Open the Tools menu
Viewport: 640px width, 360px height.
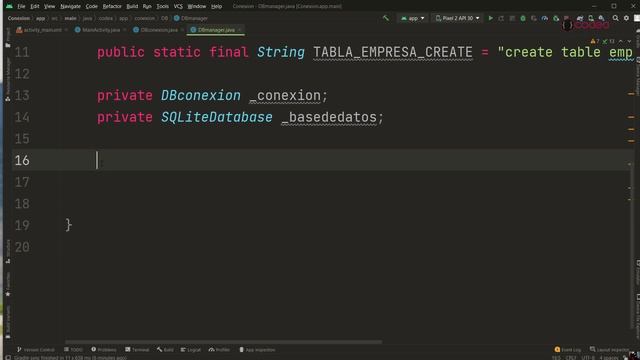pos(162,7)
